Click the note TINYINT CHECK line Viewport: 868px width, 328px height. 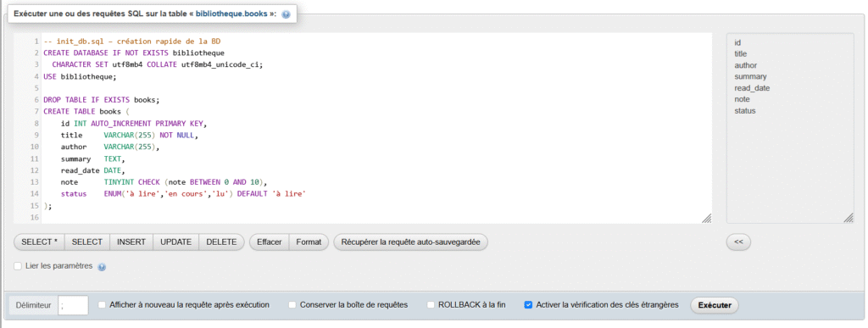pos(164,182)
